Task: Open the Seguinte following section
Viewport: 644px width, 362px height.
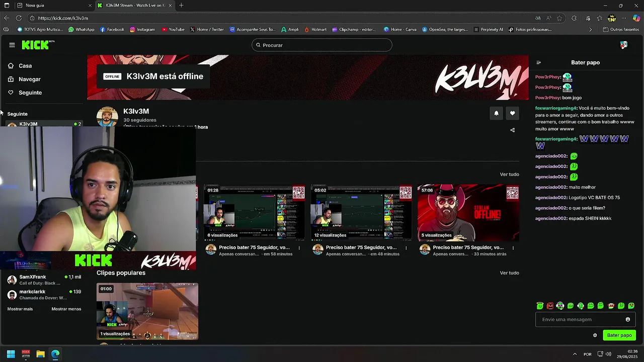Action: pyautogui.click(x=30, y=93)
